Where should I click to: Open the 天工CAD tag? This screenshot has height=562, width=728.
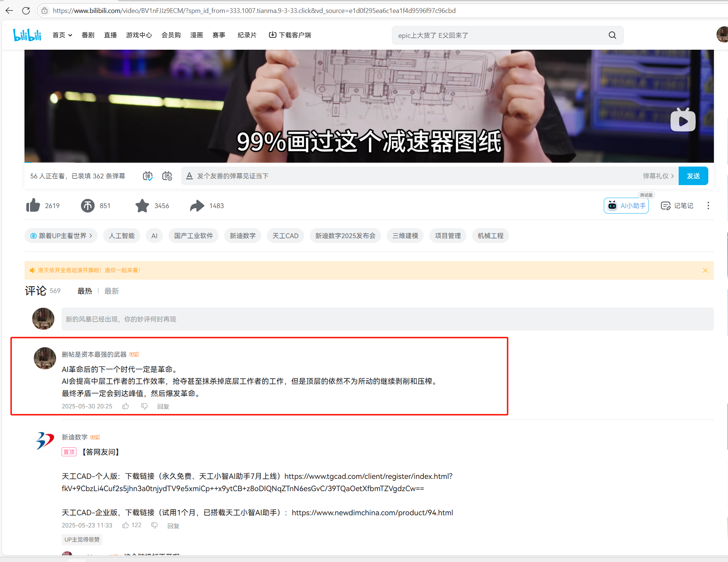[285, 236]
